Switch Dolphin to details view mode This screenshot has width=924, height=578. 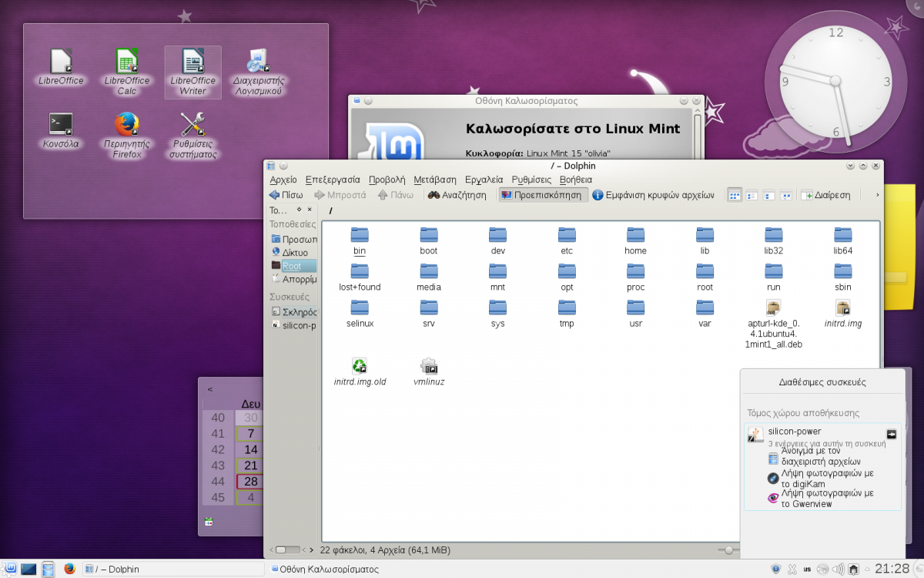click(x=769, y=195)
